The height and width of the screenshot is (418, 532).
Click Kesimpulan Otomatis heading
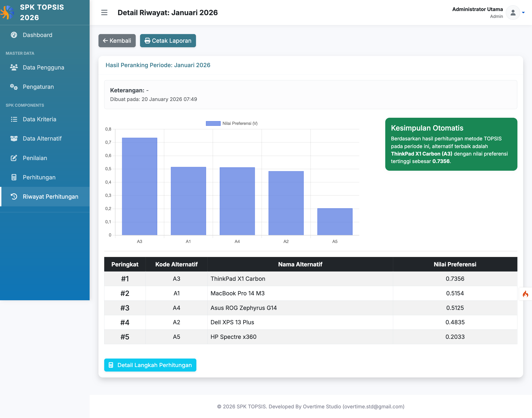point(427,128)
